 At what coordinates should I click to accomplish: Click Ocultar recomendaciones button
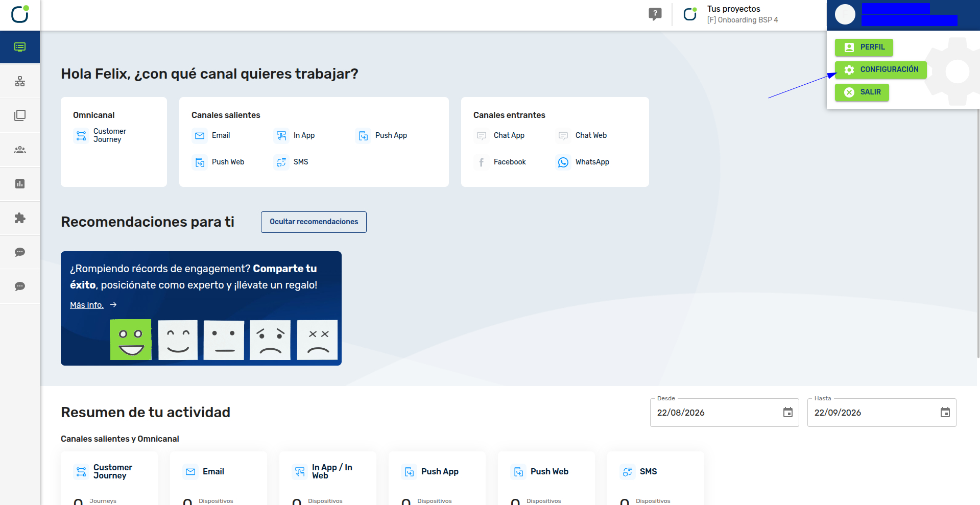click(x=314, y=222)
